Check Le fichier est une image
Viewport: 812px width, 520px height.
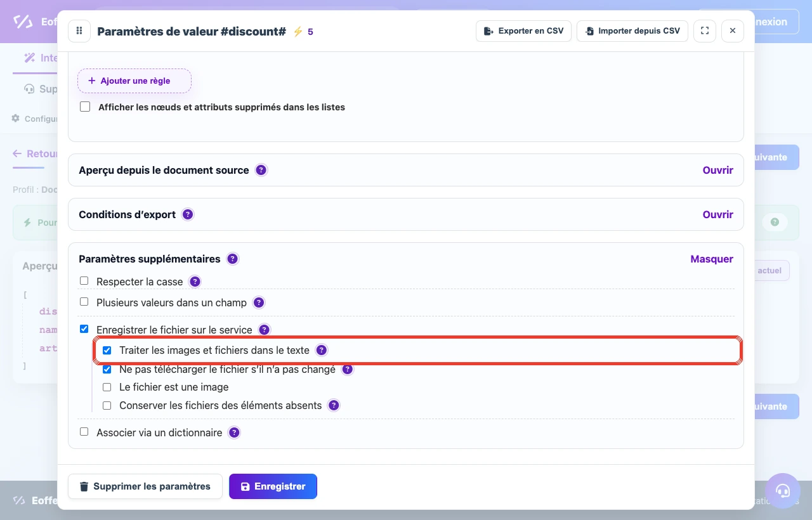(x=107, y=387)
